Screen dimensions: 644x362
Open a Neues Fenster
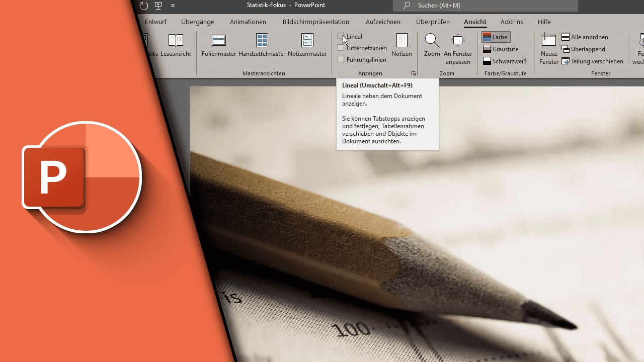549,49
